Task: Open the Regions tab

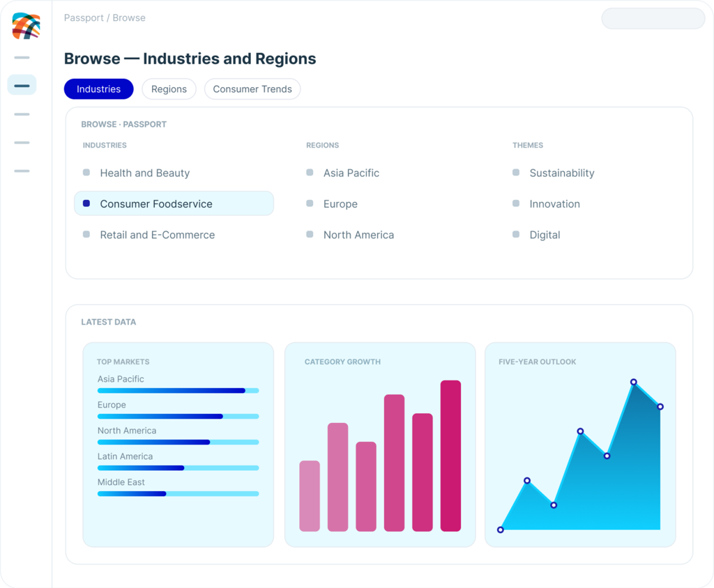Action: pos(169,88)
